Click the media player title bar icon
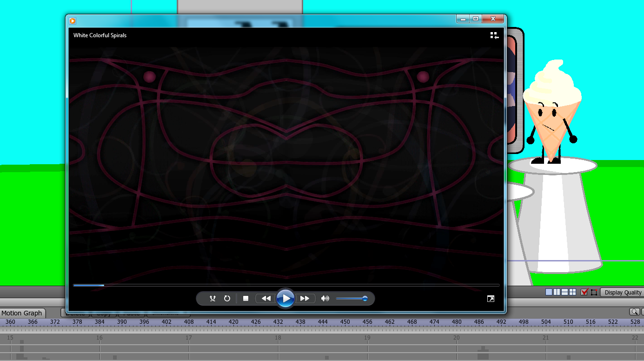This screenshot has height=361, width=644. 73,20
